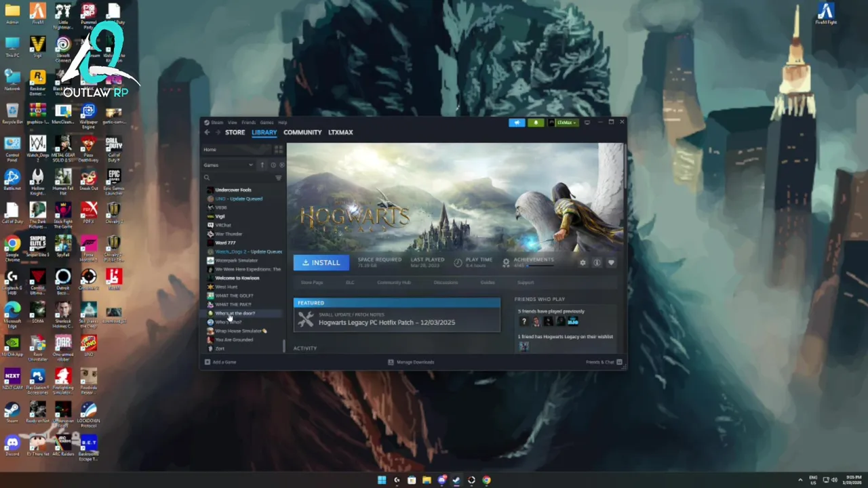The width and height of the screenshot is (868, 488).
Task: Open the LTXMAX profile tab
Action: [x=340, y=132]
